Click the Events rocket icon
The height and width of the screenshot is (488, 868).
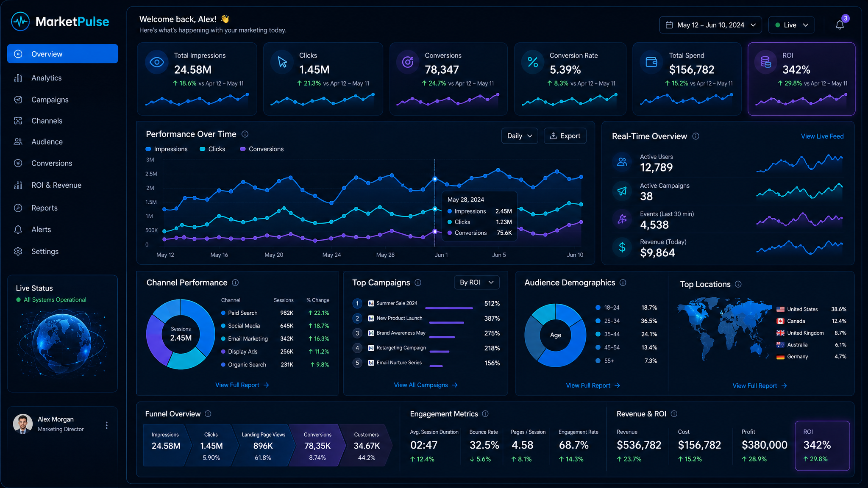[x=622, y=219]
